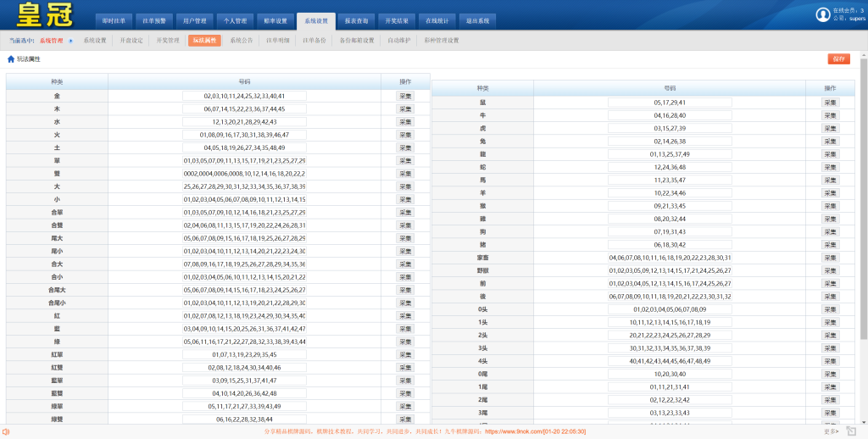The height and width of the screenshot is (439, 868).
Task: Click the 皇冠 logo
Action: 45,15
